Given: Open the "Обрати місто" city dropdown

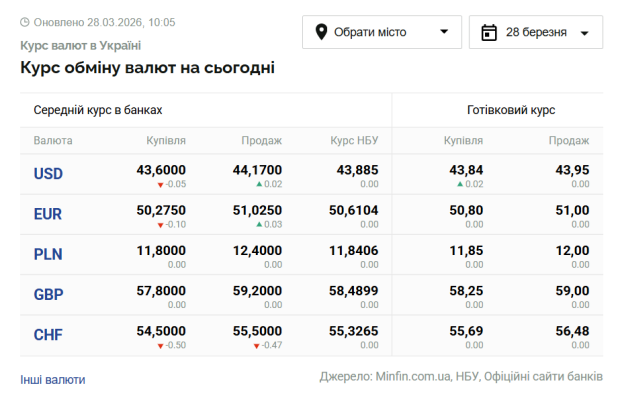Looking at the screenshot, I should (382, 32).
